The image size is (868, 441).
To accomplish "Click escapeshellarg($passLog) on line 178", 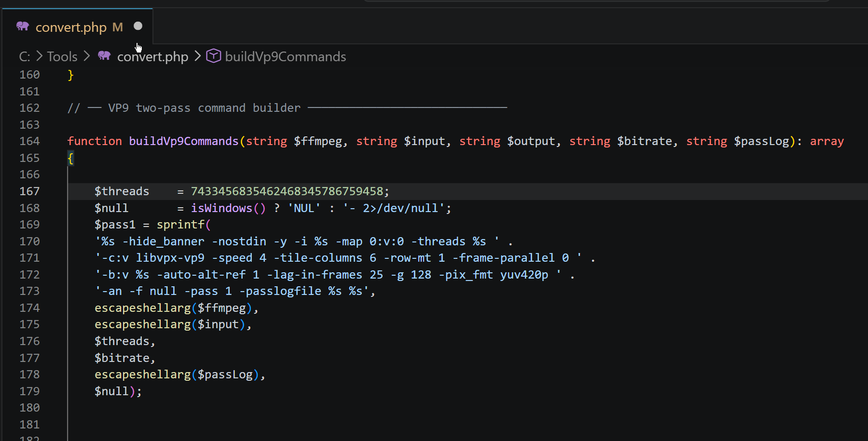I will 177,374.
